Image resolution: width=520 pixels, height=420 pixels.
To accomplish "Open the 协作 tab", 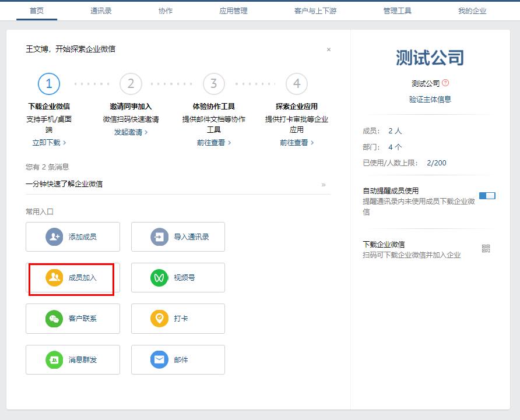I will coord(166,10).
